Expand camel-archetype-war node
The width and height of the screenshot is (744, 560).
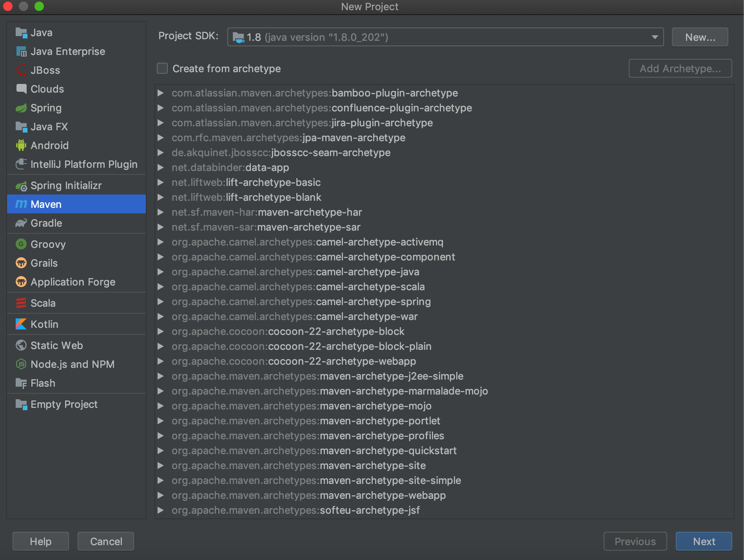(160, 316)
